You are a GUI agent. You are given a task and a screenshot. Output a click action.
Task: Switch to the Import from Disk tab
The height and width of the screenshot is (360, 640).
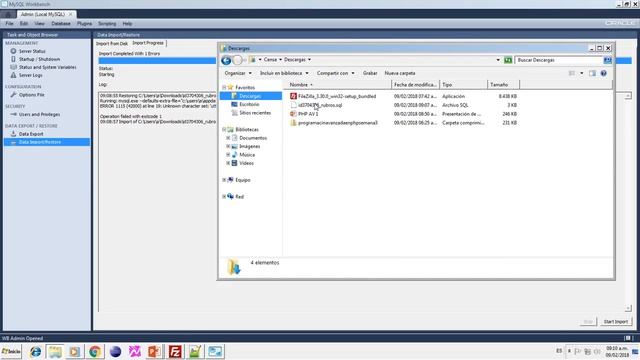(x=112, y=44)
